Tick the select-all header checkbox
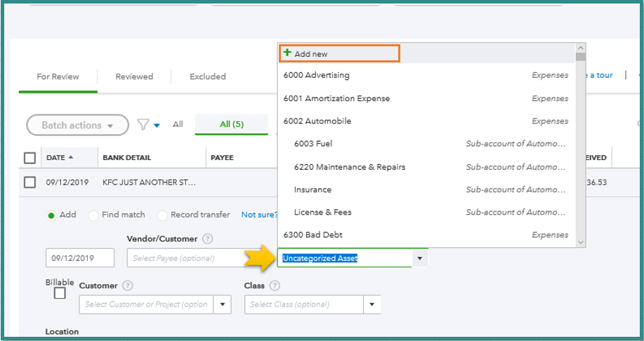644x341 pixels. pos(29,158)
